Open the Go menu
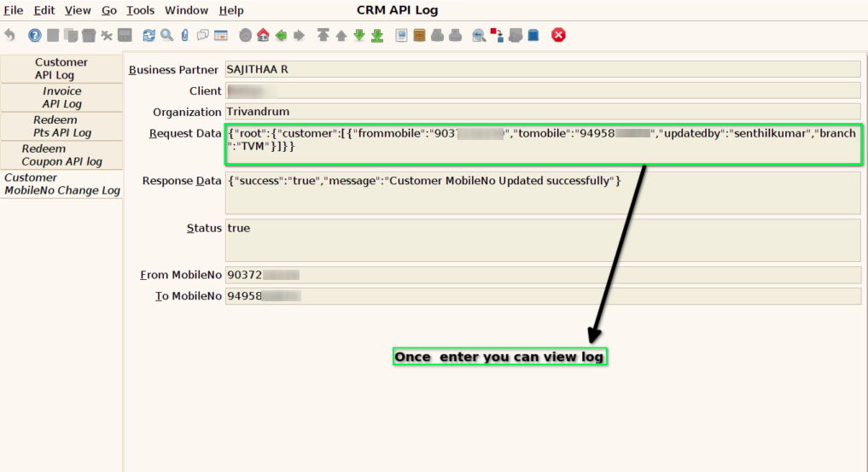 tap(109, 10)
